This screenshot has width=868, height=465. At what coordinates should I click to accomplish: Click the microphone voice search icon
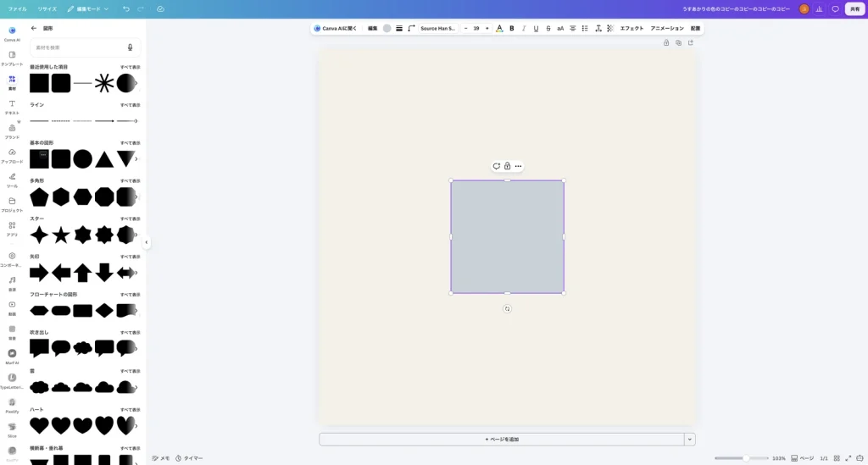point(130,47)
